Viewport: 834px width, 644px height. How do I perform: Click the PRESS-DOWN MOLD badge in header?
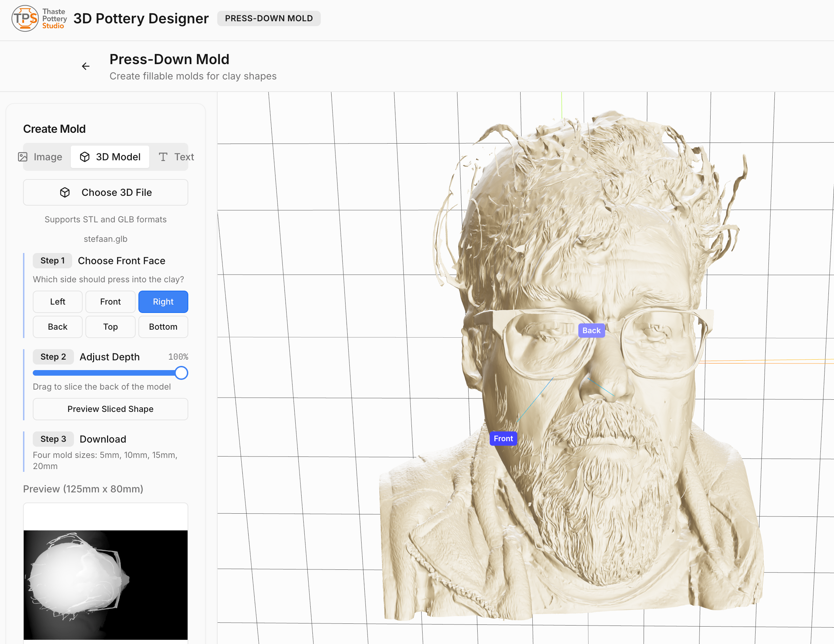click(269, 18)
